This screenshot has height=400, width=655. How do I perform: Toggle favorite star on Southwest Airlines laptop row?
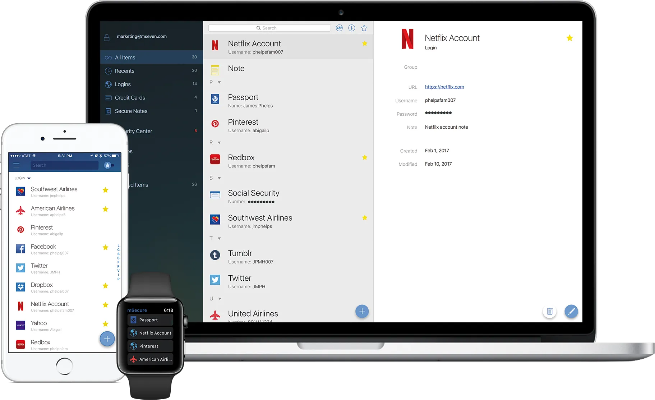pyautogui.click(x=365, y=217)
